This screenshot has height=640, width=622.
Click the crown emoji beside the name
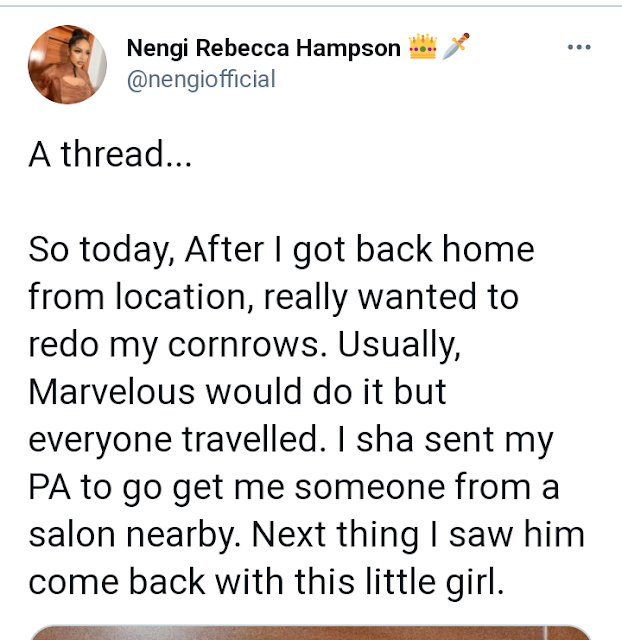coord(422,46)
